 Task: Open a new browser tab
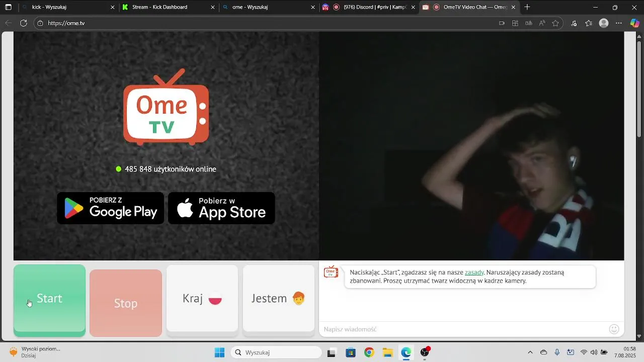click(x=527, y=7)
